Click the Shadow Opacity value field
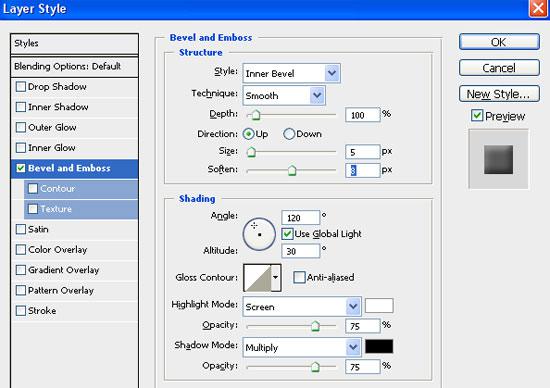 tap(363, 367)
